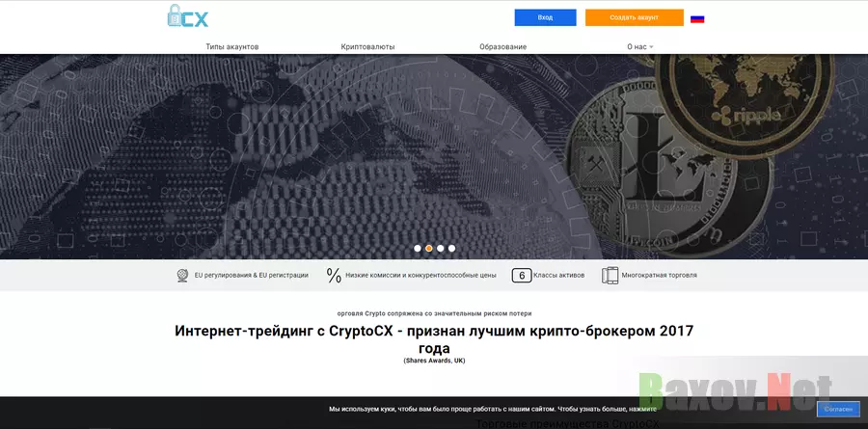Open the Типы акаунтов menu item
The height and width of the screenshot is (429, 868).
pos(231,47)
